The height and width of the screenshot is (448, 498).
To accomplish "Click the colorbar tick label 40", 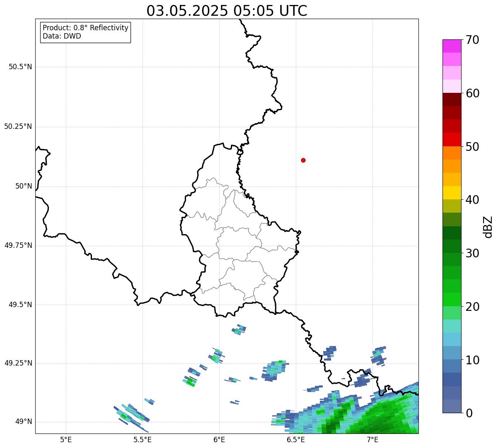I will tap(472, 200).
